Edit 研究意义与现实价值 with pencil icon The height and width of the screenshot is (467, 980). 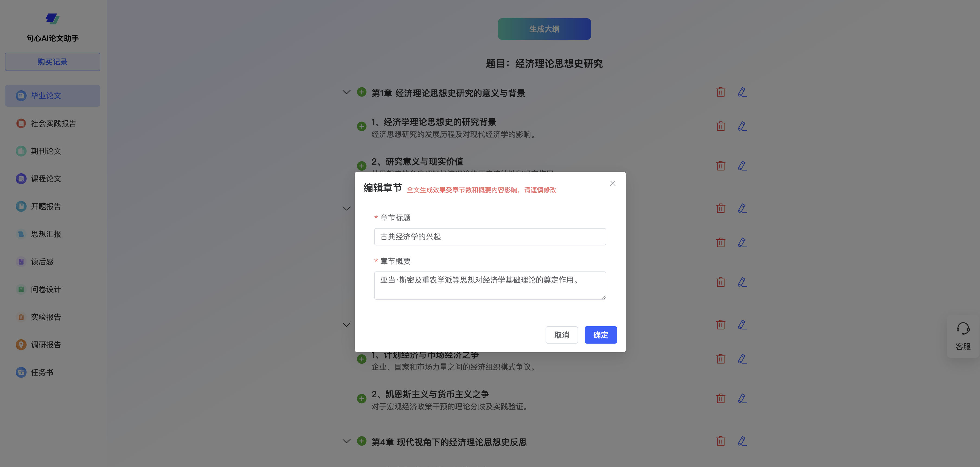(742, 166)
